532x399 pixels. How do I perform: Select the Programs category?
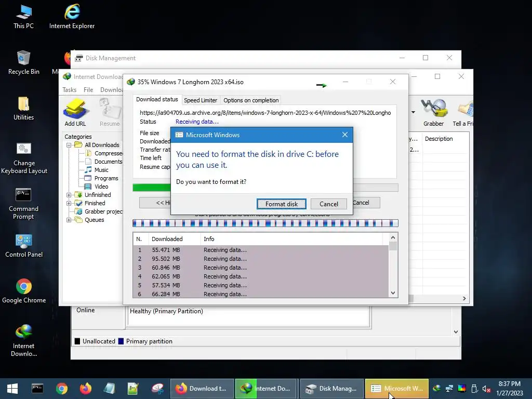(x=106, y=178)
